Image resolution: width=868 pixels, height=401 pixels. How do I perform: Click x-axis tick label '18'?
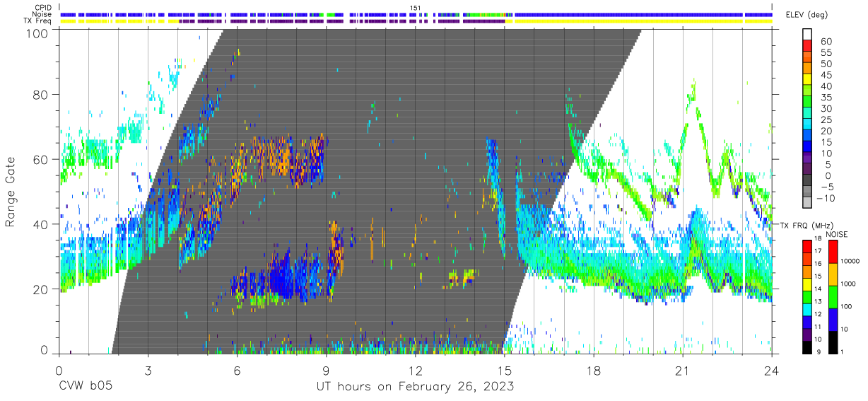coord(594,371)
